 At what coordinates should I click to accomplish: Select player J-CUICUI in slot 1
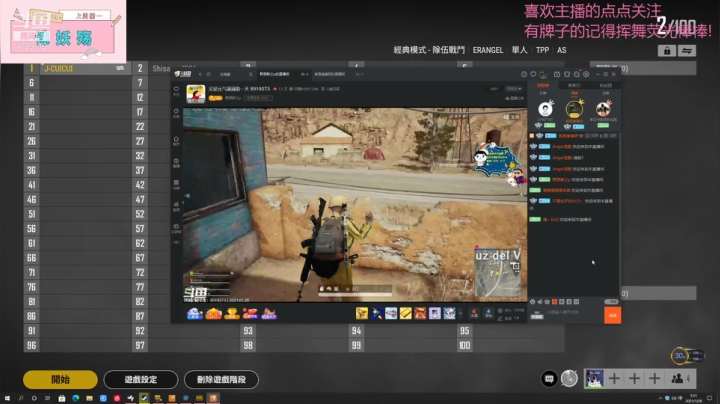point(77,68)
